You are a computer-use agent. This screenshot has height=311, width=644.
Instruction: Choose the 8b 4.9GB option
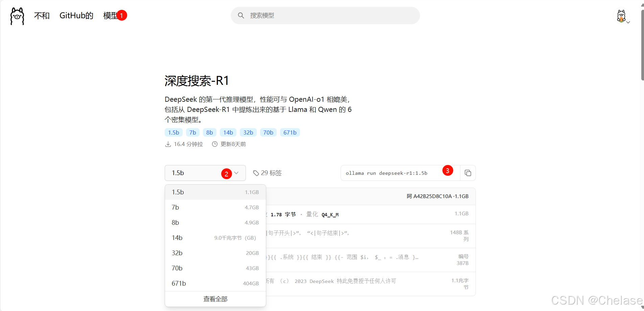215,222
